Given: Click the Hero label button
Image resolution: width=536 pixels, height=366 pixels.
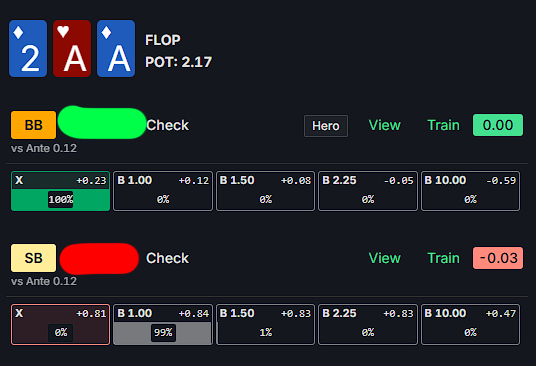Looking at the screenshot, I should click(326, 126).
